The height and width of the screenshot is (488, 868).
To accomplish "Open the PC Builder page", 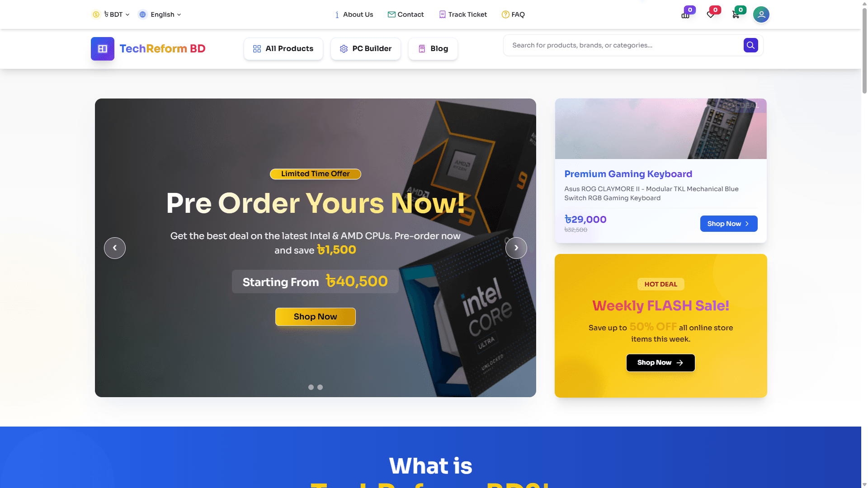I will (366, 49).
